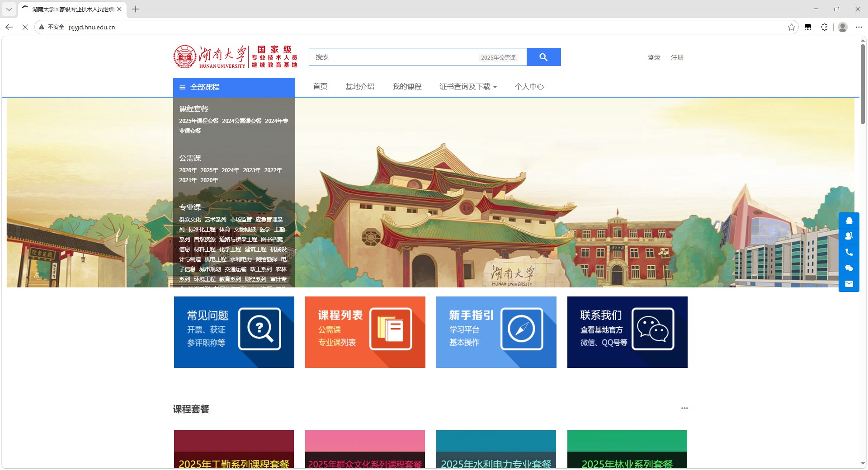Open the three-dot more link beside 课程套餐
Image resolution: width=868 pixels, height=470 pixels.
[684, 408]
